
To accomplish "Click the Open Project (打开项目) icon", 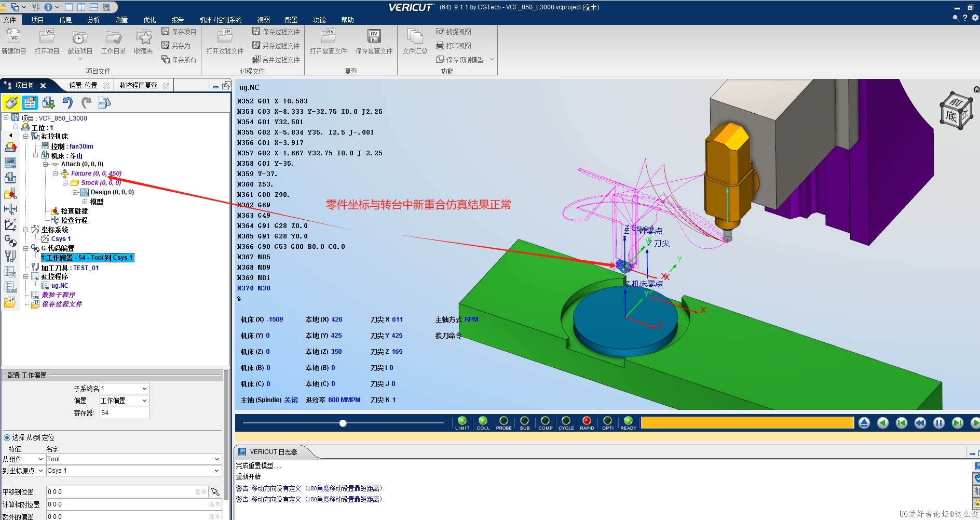I will point(47,37).
